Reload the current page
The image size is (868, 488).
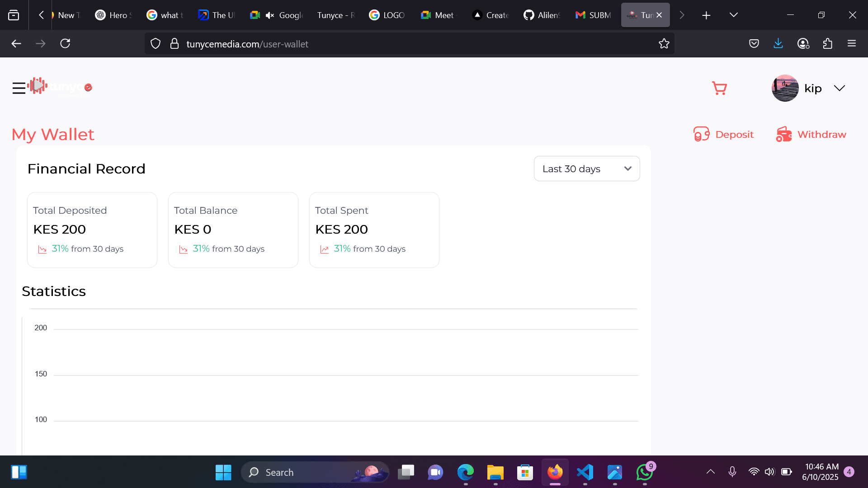tap(65, 44)
